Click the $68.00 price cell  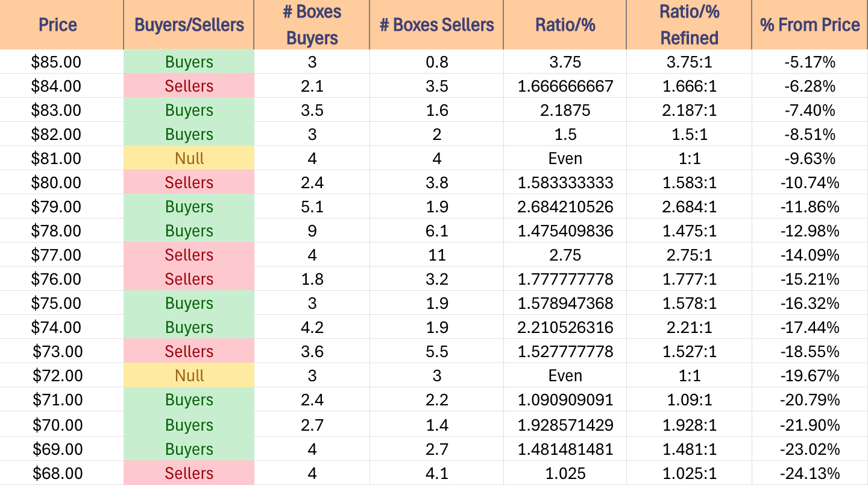(x=57, y=474)
